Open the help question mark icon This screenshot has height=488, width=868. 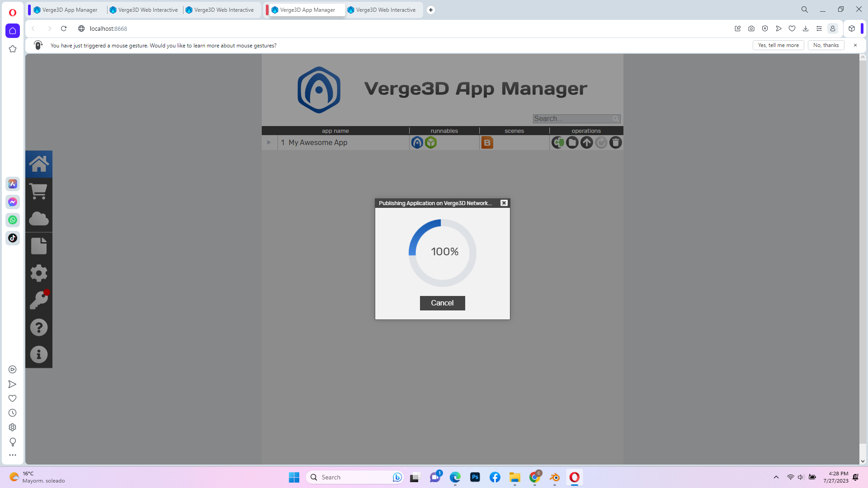click(39, 327)
